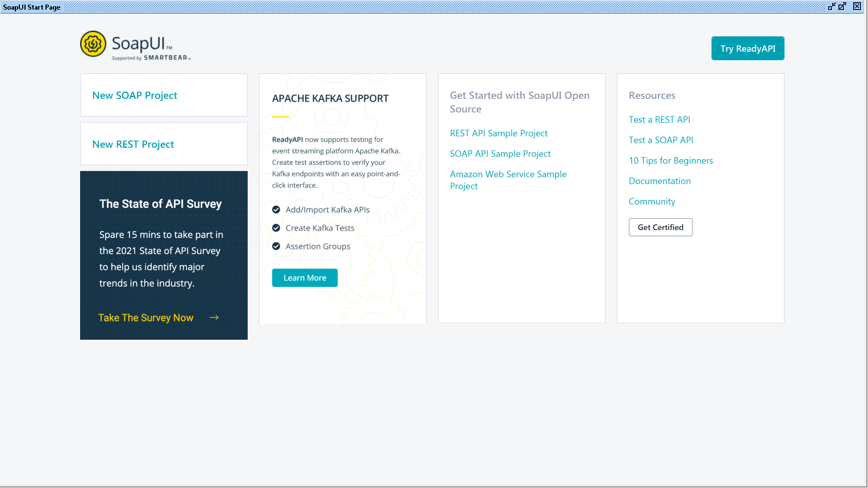Open the 10 Tips for Beginners link

pos(670,160)
